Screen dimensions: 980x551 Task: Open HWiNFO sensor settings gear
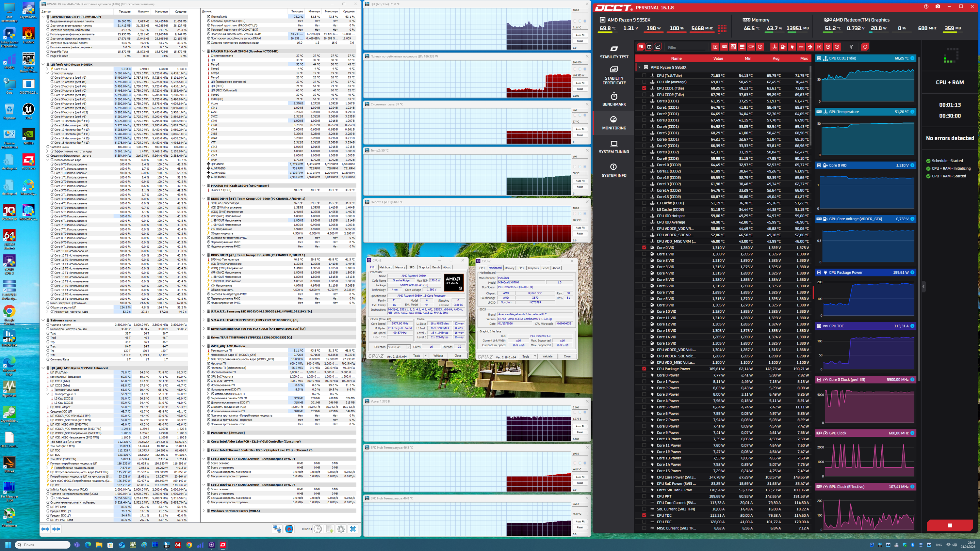[x=341, y=529]
